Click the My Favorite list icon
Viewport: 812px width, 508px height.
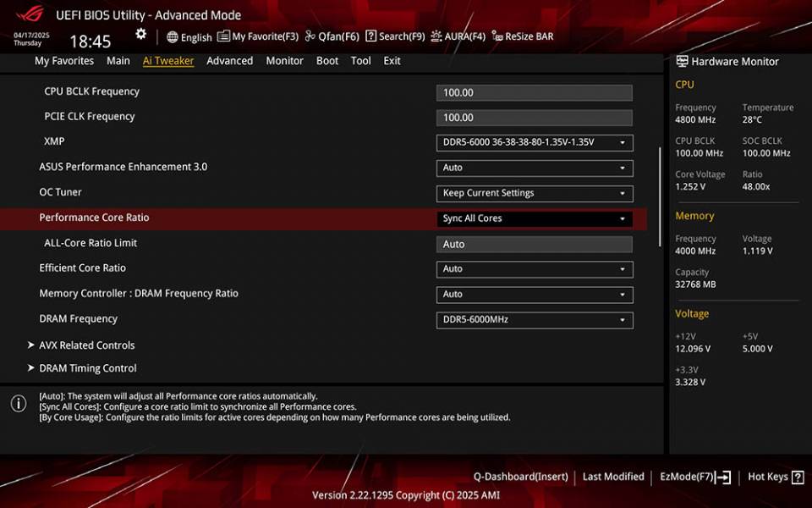223,36
